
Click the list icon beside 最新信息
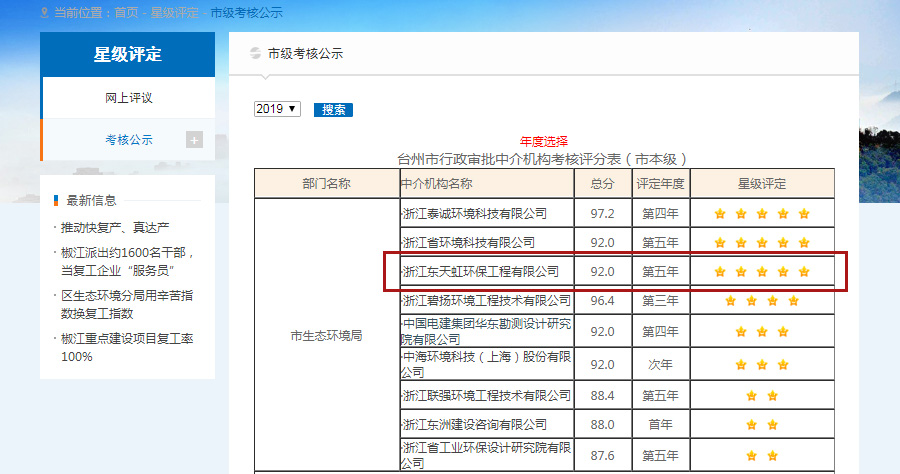[x=56, y=200]
